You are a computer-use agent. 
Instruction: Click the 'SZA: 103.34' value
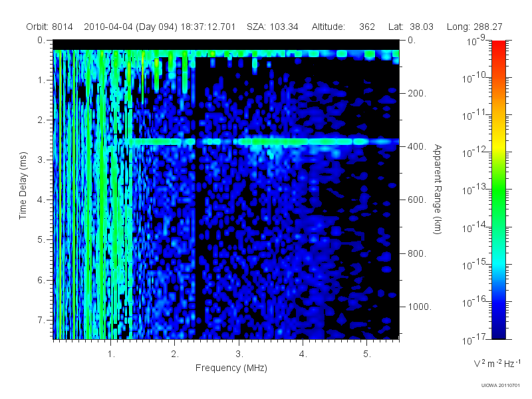coord(273,27)
